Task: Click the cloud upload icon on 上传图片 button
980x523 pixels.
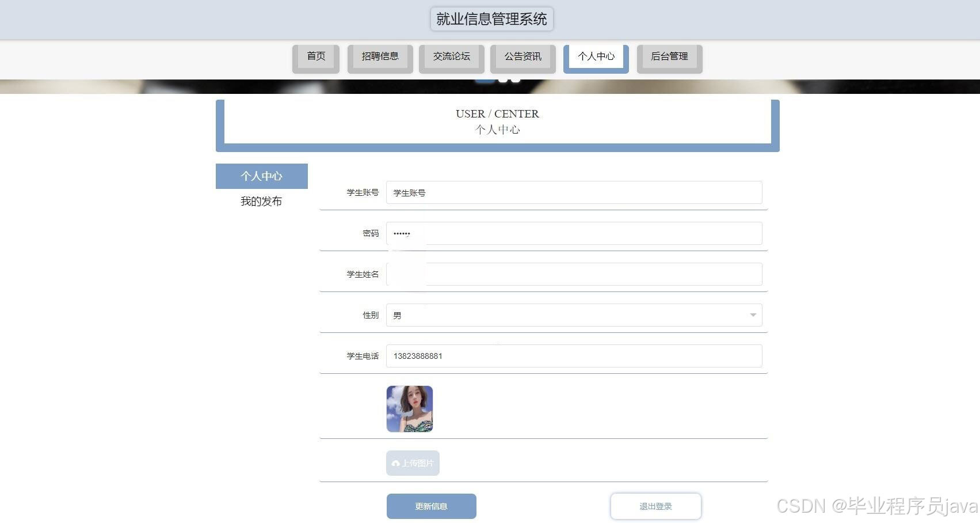Action: [395, 463]
